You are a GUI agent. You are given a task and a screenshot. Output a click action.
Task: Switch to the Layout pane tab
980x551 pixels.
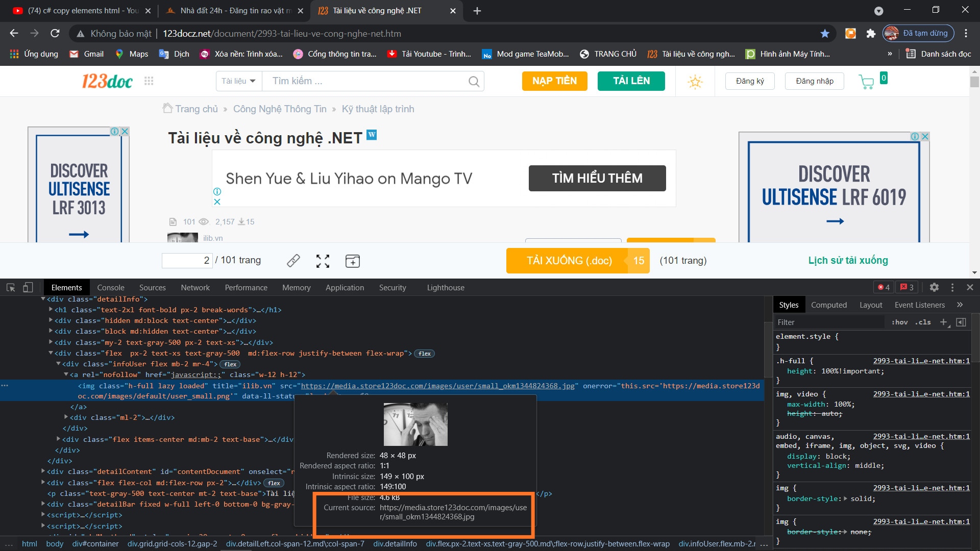pos(870,305)
